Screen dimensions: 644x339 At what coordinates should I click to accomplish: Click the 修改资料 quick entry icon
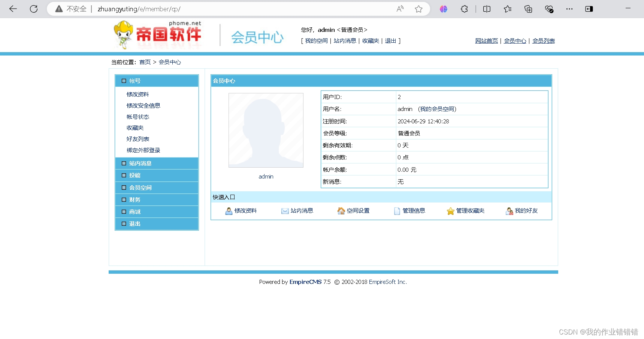pos(229,211)
